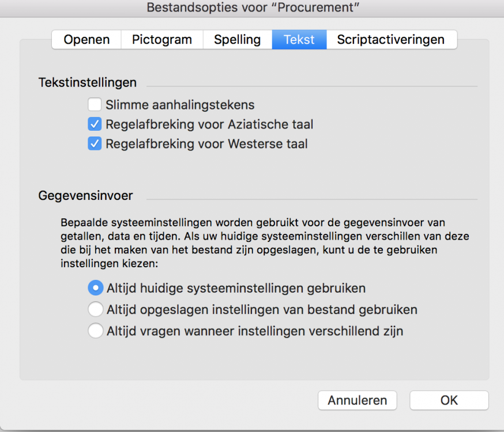Select Altijd huidige systeeminstellingen gebruiken radio
Screen dimensions: 504x432
coord(95,287)
